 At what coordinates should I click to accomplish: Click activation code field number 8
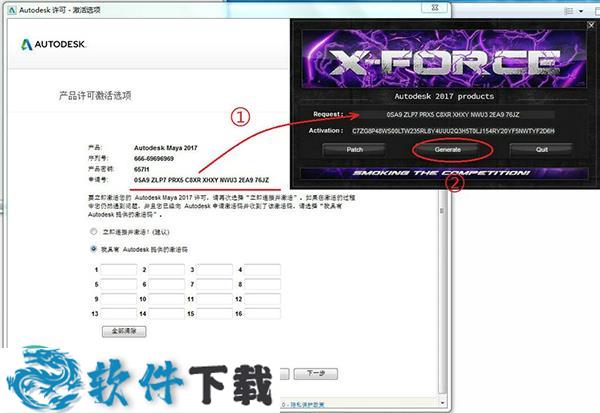click(x=262, y=284)
